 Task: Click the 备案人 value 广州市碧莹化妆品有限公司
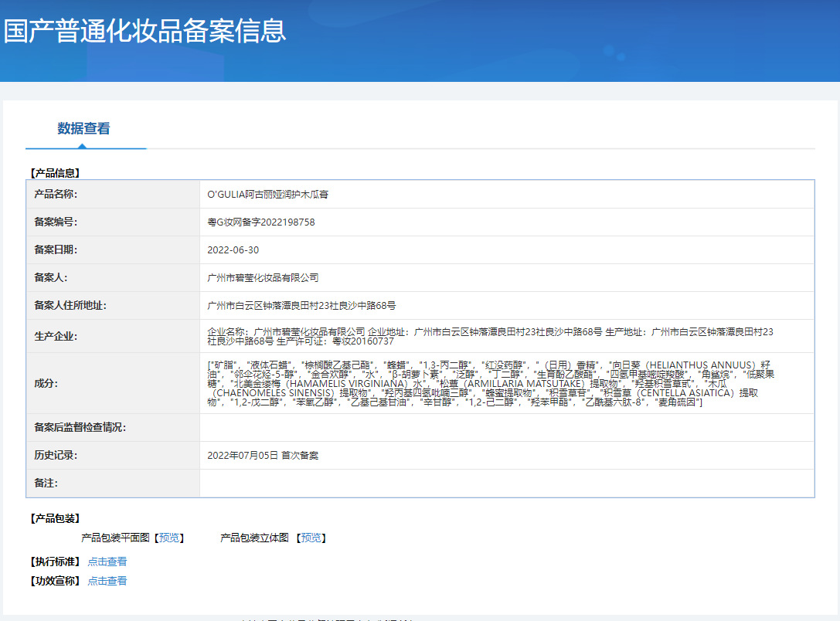263,278
